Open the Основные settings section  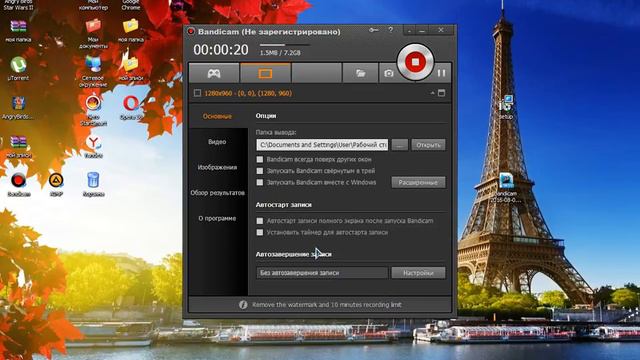tap(217, 116)
